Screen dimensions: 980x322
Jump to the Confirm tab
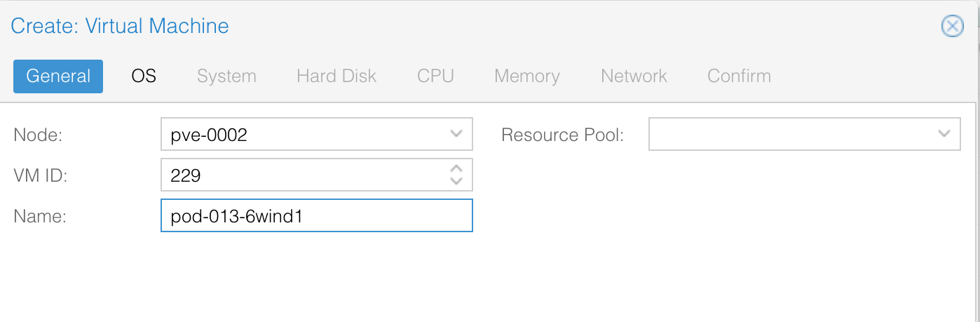(x=739, y=76)
